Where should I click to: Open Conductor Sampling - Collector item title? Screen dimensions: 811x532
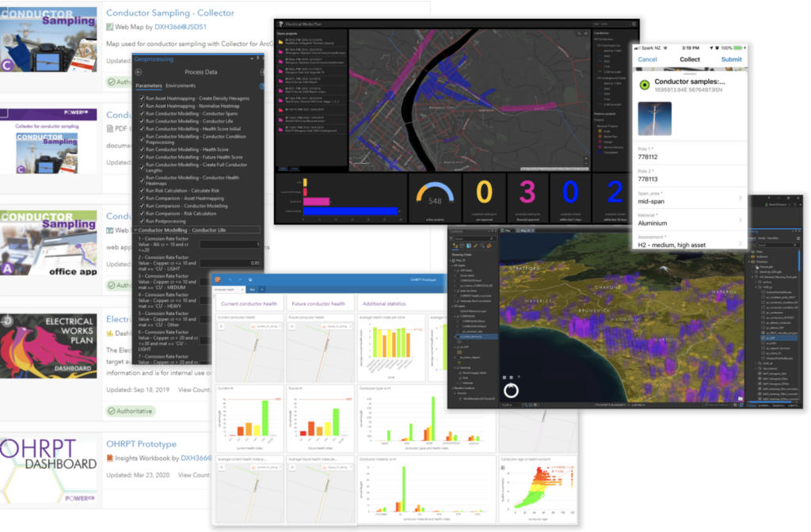click(170, 13)
